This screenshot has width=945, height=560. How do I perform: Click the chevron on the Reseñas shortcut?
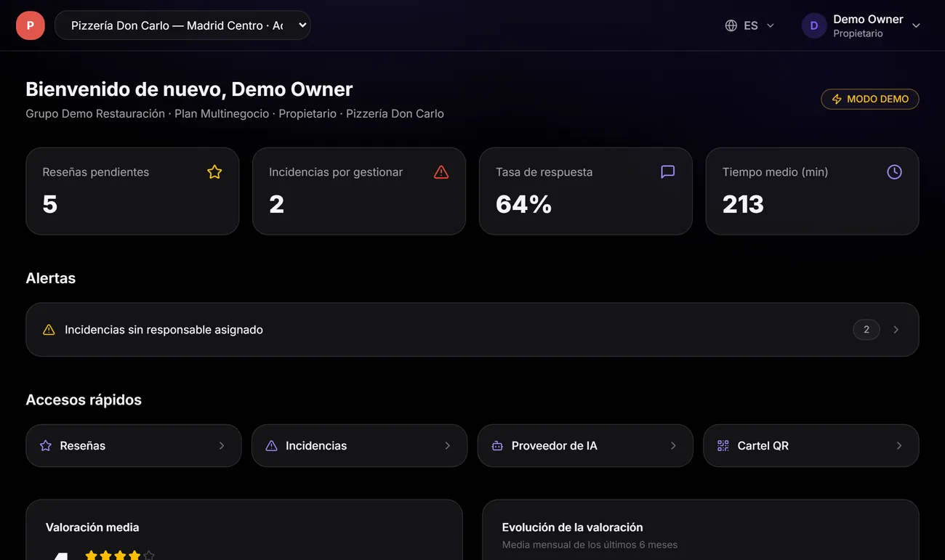tap(222, 446)
